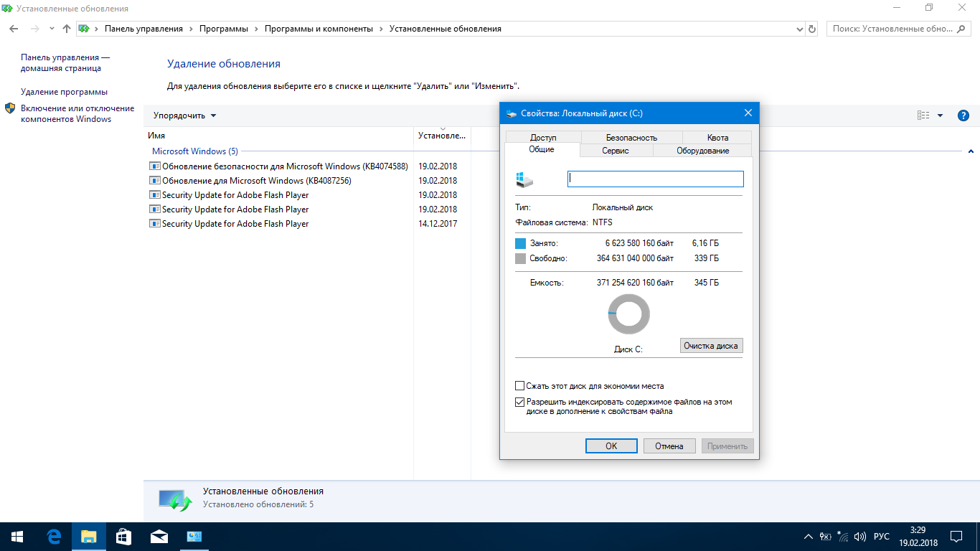The image size is (980, 551).
Task: Go back using the Explorer back arrow
Action: coord(14,29)
